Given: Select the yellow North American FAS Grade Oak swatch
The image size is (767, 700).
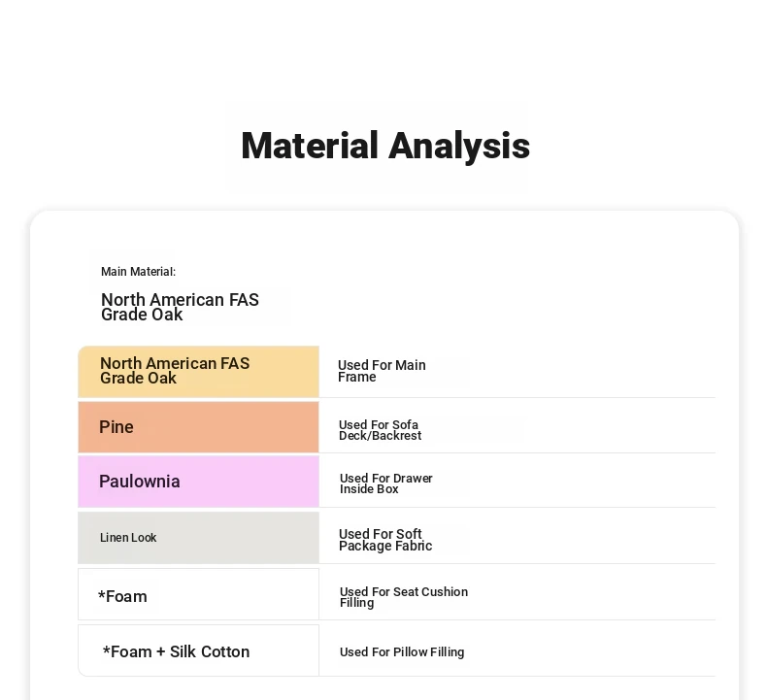Looking at the screenshot, I should point(199,371).
